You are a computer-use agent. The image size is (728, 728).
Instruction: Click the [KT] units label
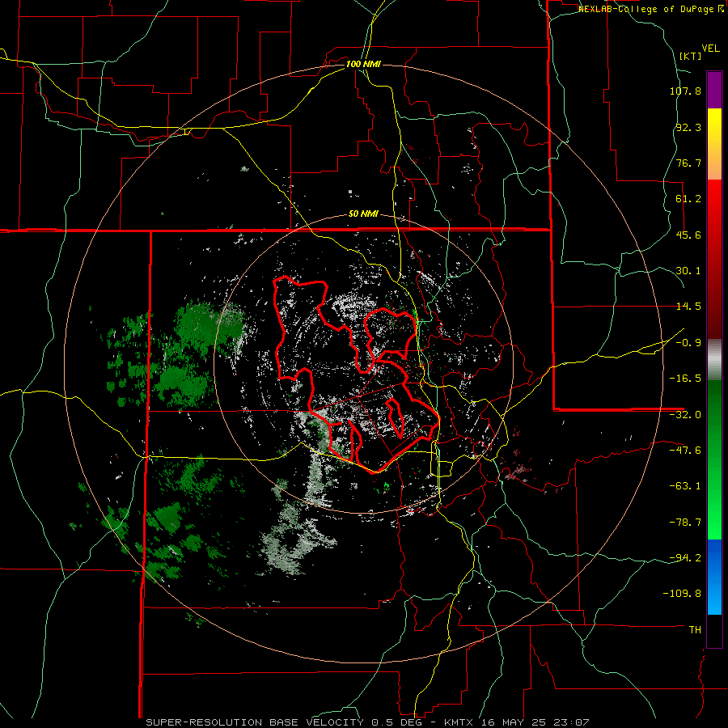click(x=691, y=56)
